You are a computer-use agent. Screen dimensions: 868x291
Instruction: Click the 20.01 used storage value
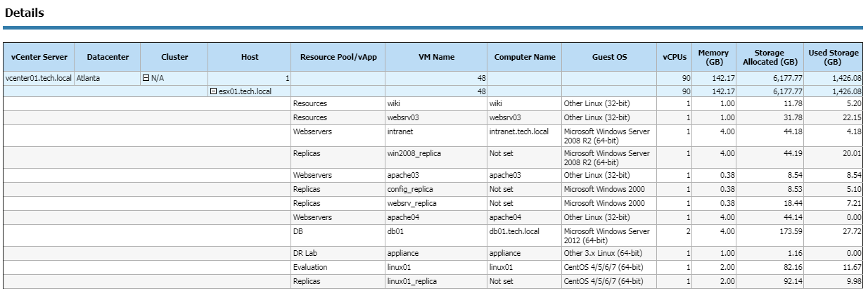852,153
